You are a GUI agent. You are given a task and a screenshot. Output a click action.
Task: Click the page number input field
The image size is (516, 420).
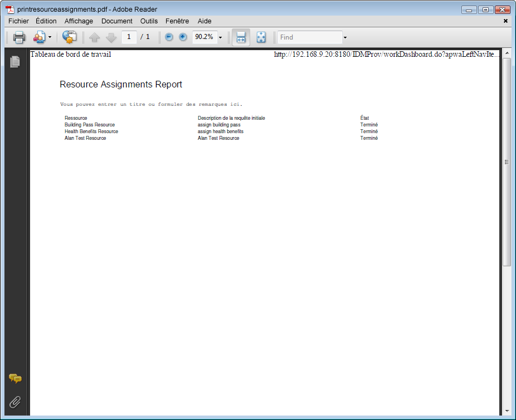pyautogui.click(x=129, y=37)
